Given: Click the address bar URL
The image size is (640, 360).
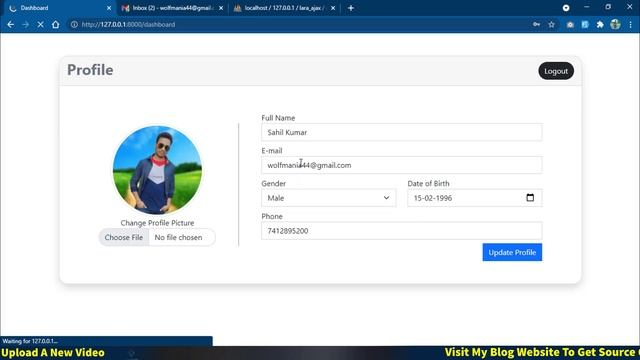Looking at the screenshot, I should [x=128, y=24].
